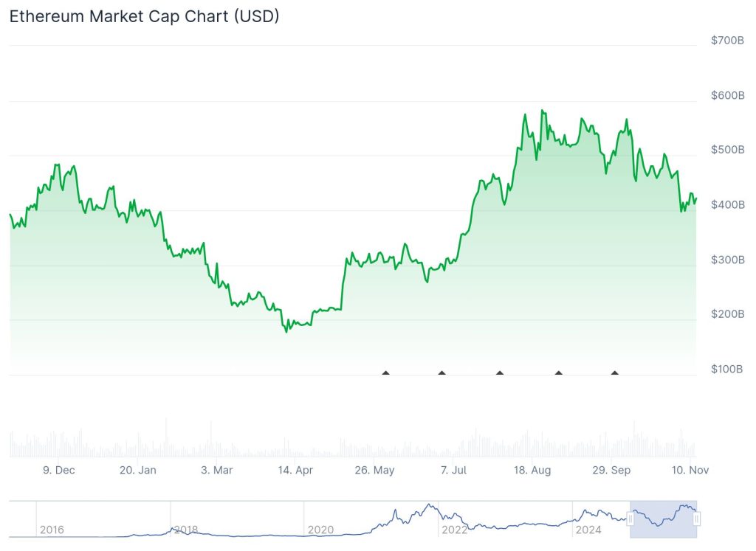Jump to 2018 in the navigator timeline
Screen dimensions: 756x551
coord(185,530)
